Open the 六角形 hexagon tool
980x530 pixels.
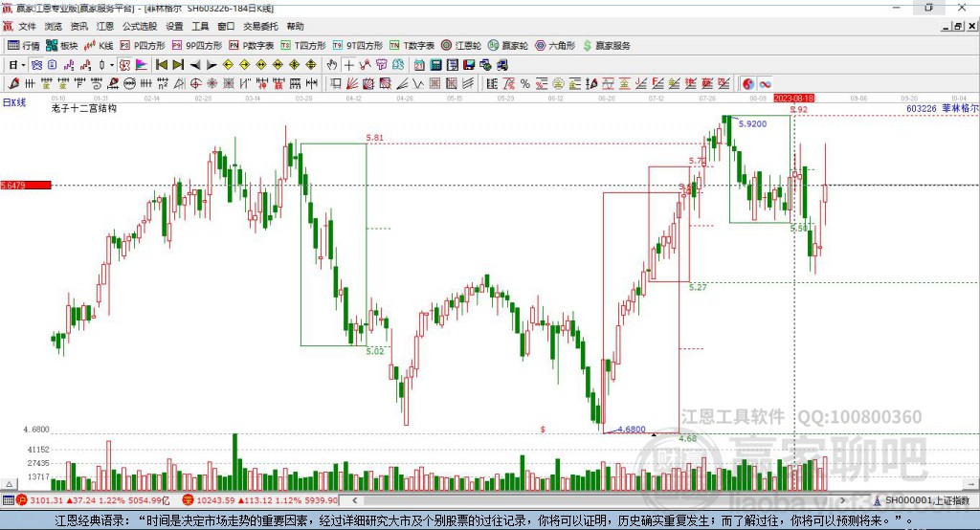555,46
